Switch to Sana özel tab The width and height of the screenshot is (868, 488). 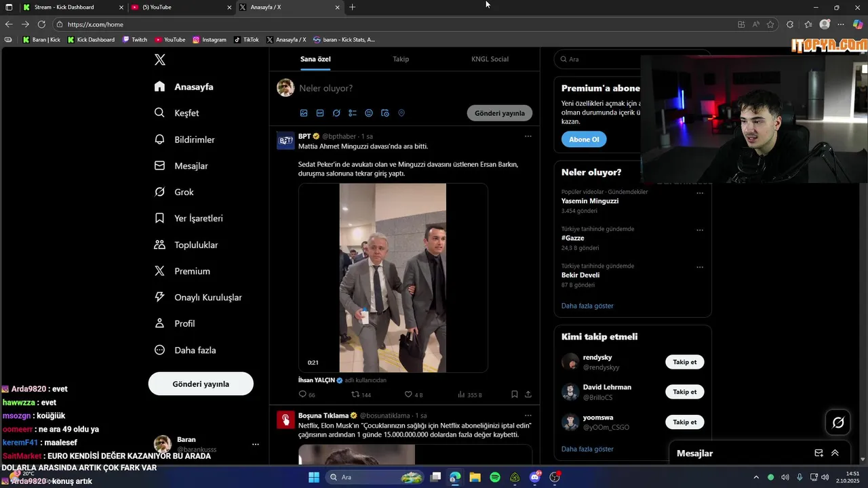[x=315, y=59]
